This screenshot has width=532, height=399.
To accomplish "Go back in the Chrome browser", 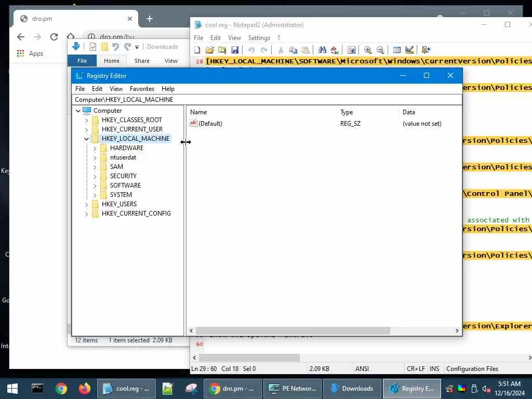I will pos(21,37).
